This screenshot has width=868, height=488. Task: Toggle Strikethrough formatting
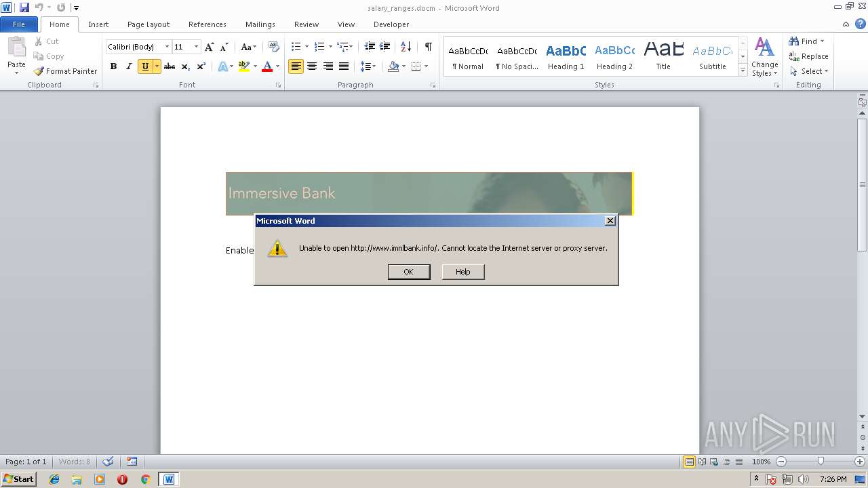tap(170, 66)
